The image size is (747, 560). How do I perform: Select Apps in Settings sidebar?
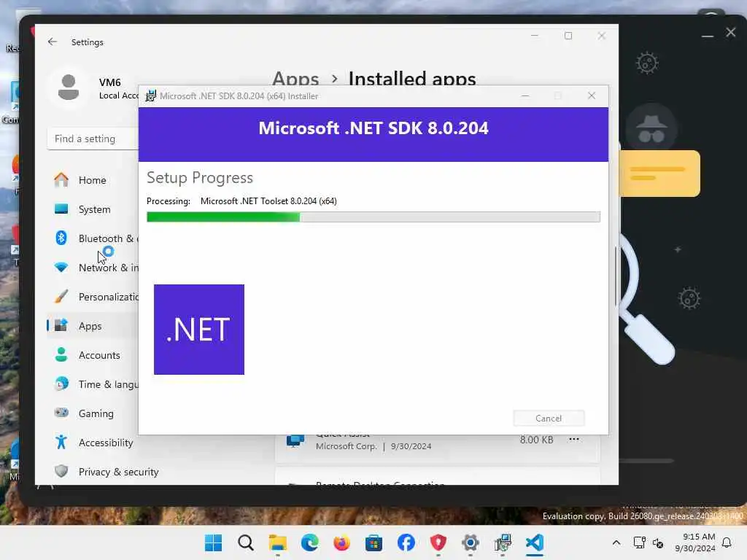[93, 326]
